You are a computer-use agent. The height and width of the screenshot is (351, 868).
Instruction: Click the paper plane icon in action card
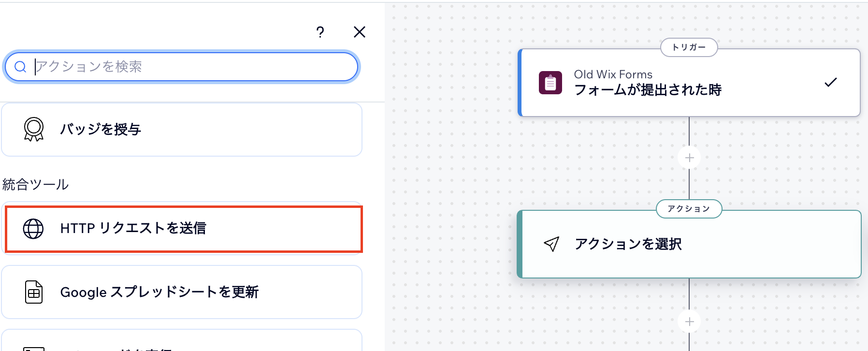(x=551, y=244)
